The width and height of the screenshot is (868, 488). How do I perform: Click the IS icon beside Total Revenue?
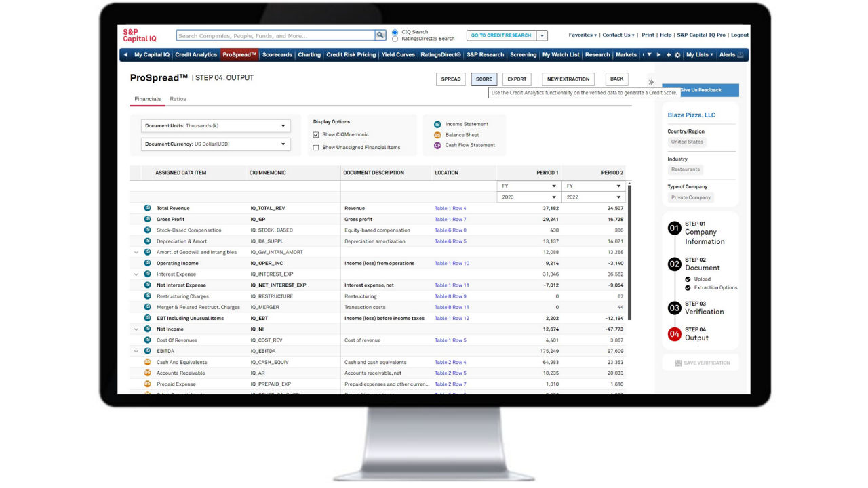[147, 208]
